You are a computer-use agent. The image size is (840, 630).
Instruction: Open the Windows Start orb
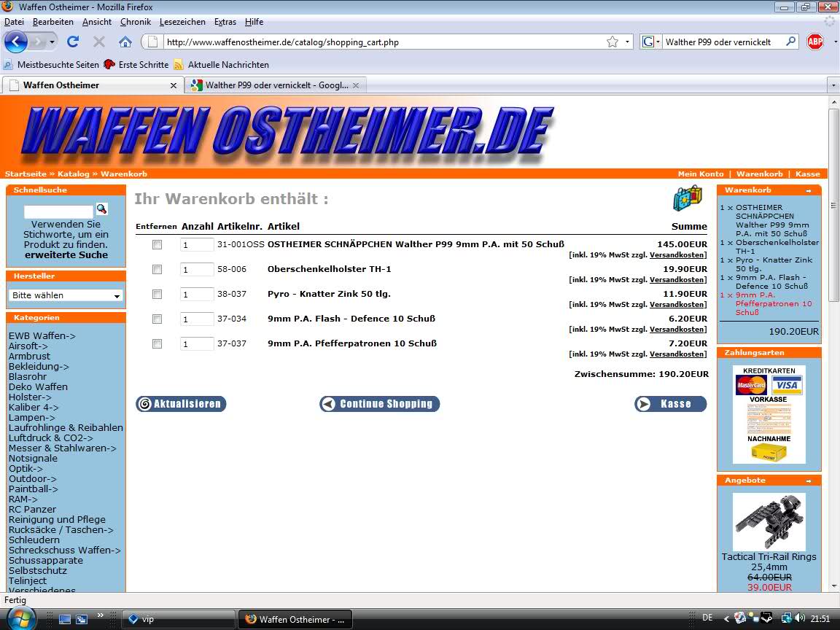tap(21, 618)
